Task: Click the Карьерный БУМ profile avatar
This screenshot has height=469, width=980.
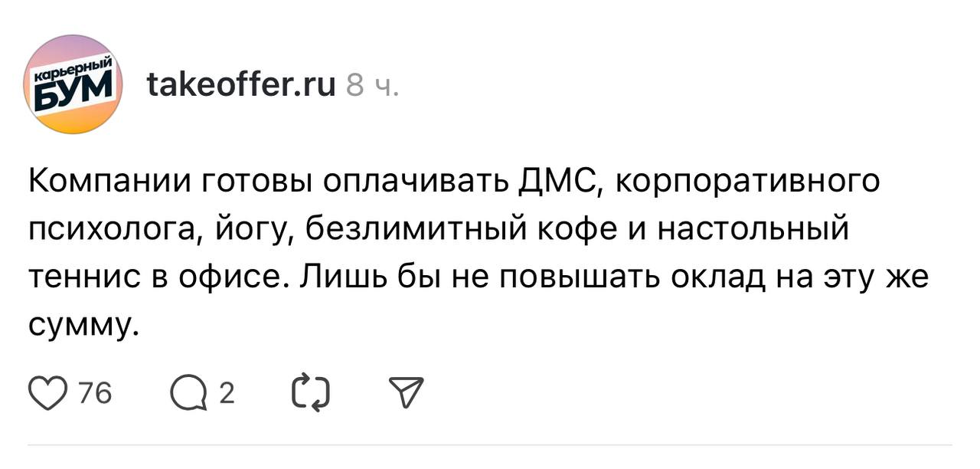Action: (x=74, y=85)
